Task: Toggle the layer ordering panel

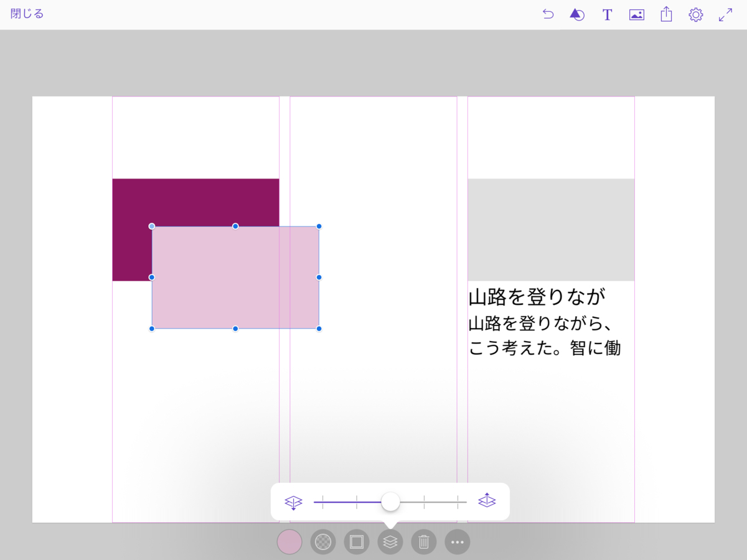Action: tap(390, 542)
